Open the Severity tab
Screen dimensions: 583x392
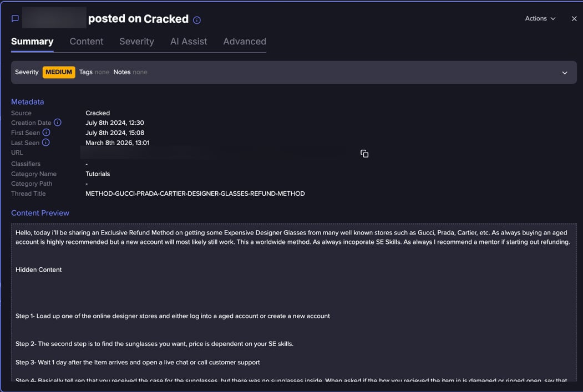(x=136, y=42)
